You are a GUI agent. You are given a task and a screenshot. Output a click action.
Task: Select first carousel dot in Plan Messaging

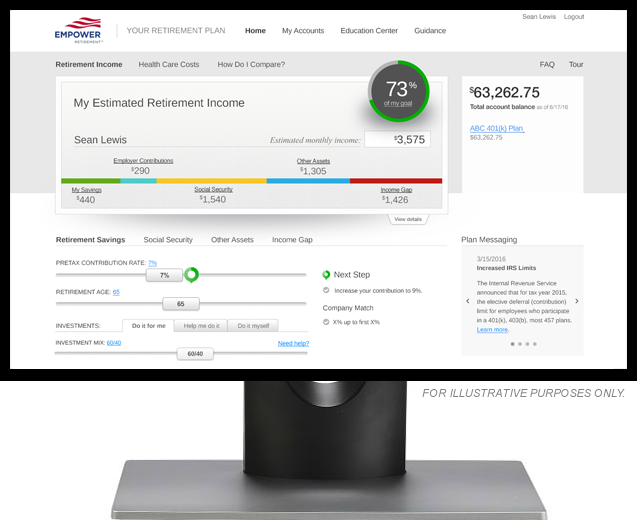click(511, 344)
